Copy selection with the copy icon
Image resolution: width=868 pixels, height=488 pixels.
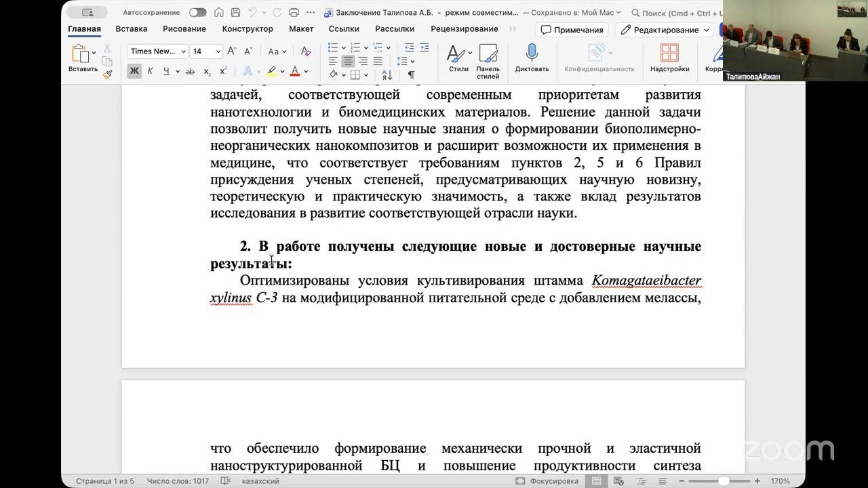[107, 62]
